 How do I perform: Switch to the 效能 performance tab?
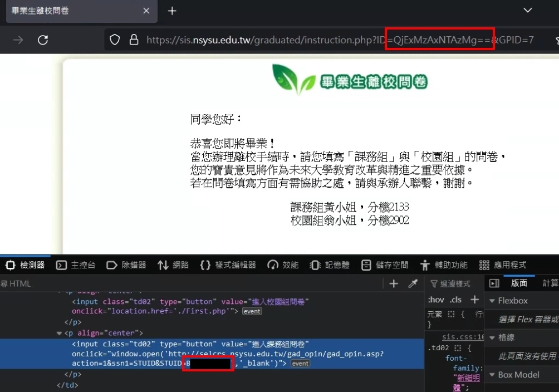283,265
